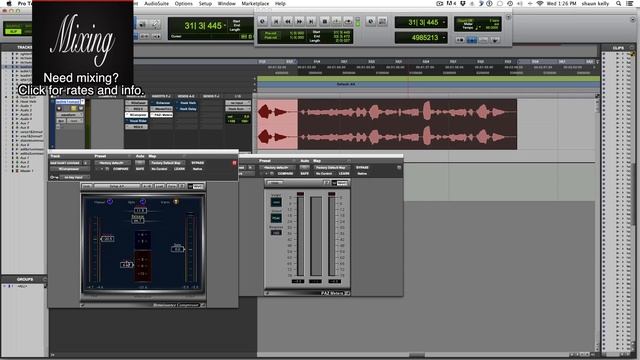Click the transport Record button
The height and width of the screenshot is (360, 640).
coord(348,21)
